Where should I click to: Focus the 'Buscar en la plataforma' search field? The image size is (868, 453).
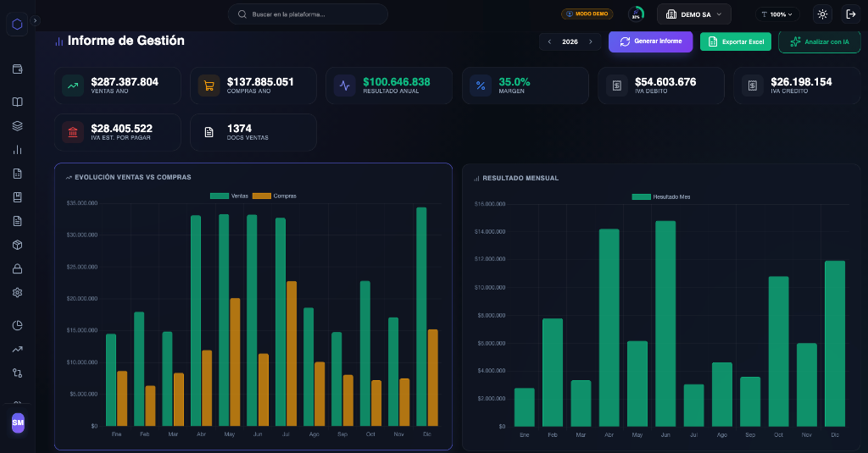pyautogui.click(x=308, y=14)
